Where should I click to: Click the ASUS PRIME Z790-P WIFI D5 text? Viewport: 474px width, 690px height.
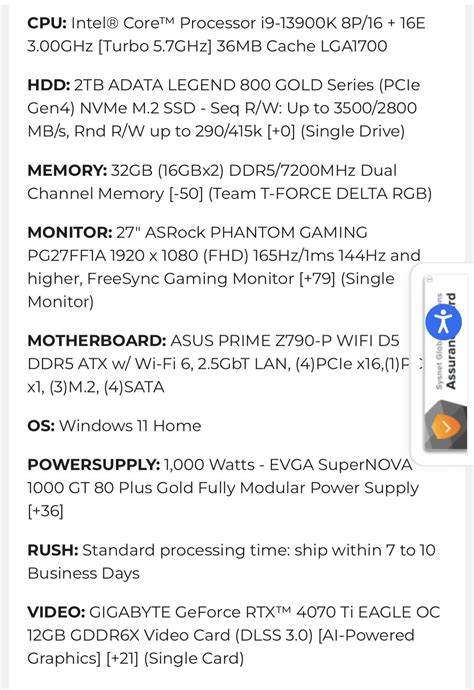tap(285, 341)
